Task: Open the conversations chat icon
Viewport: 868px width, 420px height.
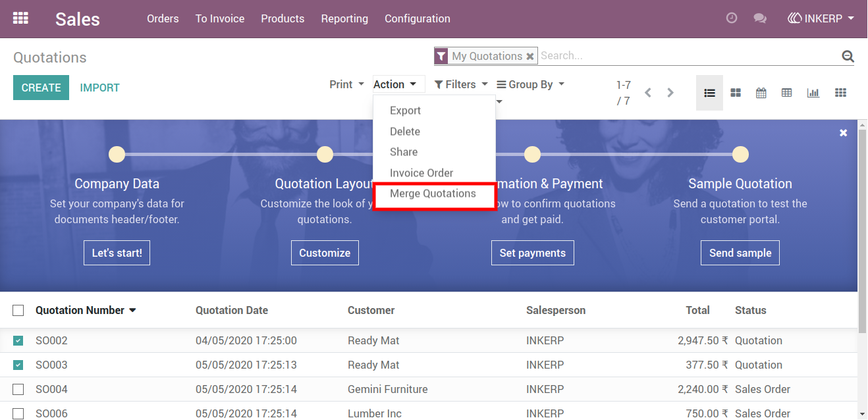Action: [760, 18]
